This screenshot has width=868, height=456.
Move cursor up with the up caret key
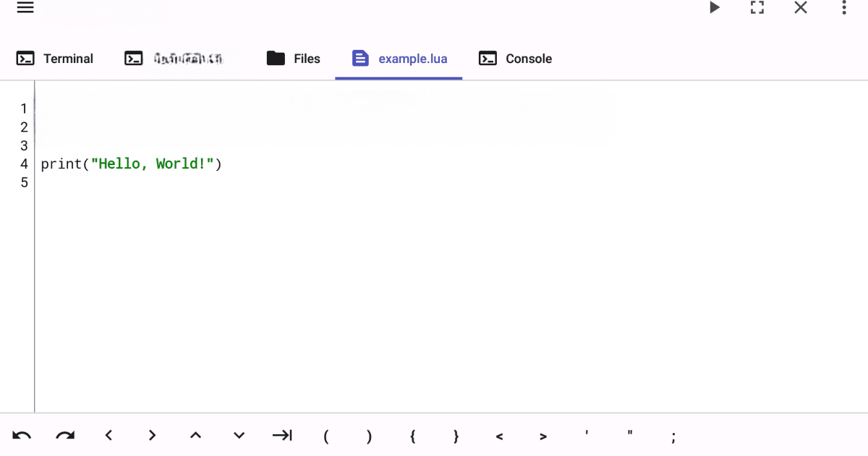(195, 436)
